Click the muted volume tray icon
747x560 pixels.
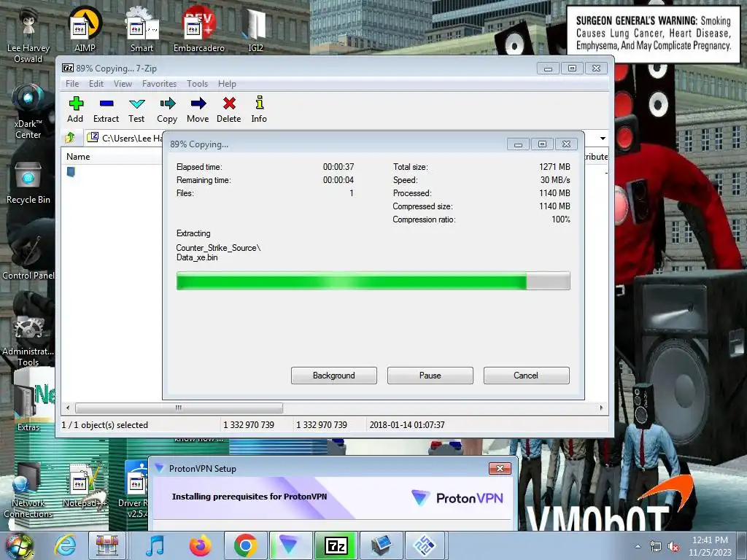[x=673, y=547]
